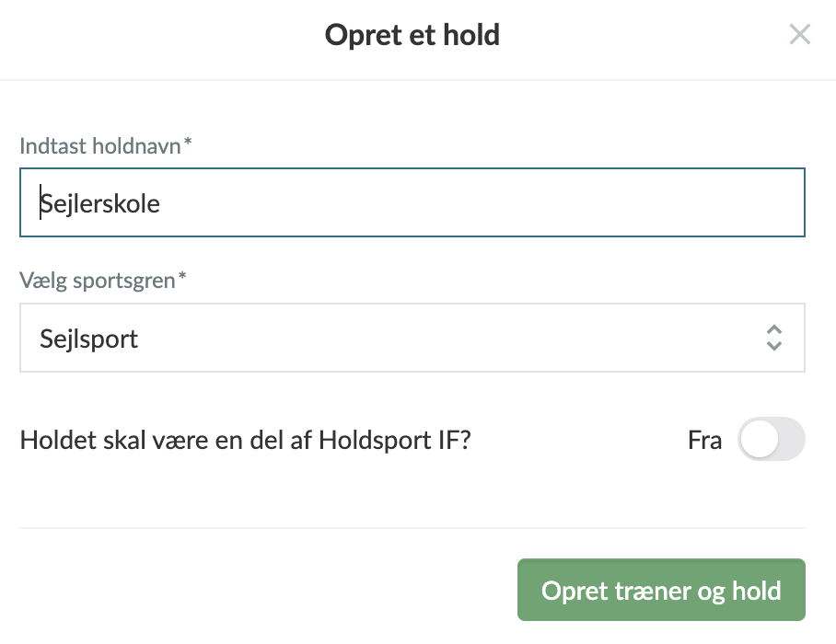Click the Sejlsport value in the combo box

89,339
